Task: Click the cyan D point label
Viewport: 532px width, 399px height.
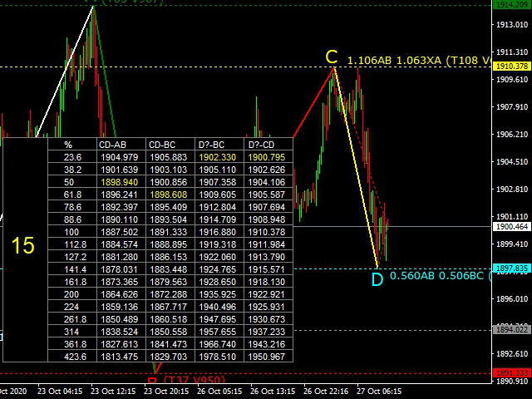Action: tap(377, 280)
